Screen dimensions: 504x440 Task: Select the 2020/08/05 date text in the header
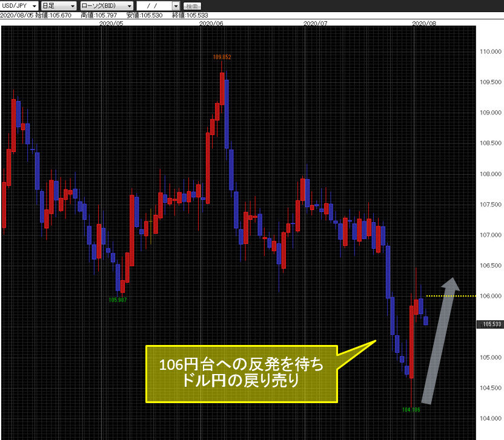17,15
